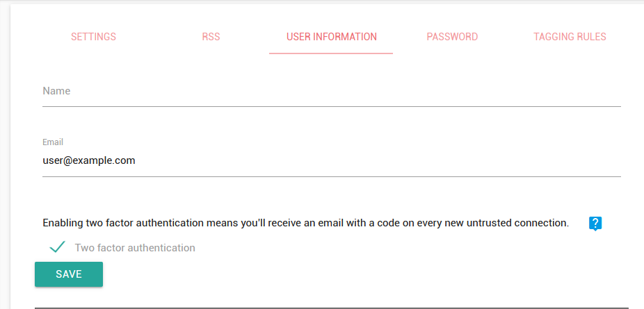Open the Settings tab
The width and height of the screenshot is (644, 309).
[x=93, y=37]
